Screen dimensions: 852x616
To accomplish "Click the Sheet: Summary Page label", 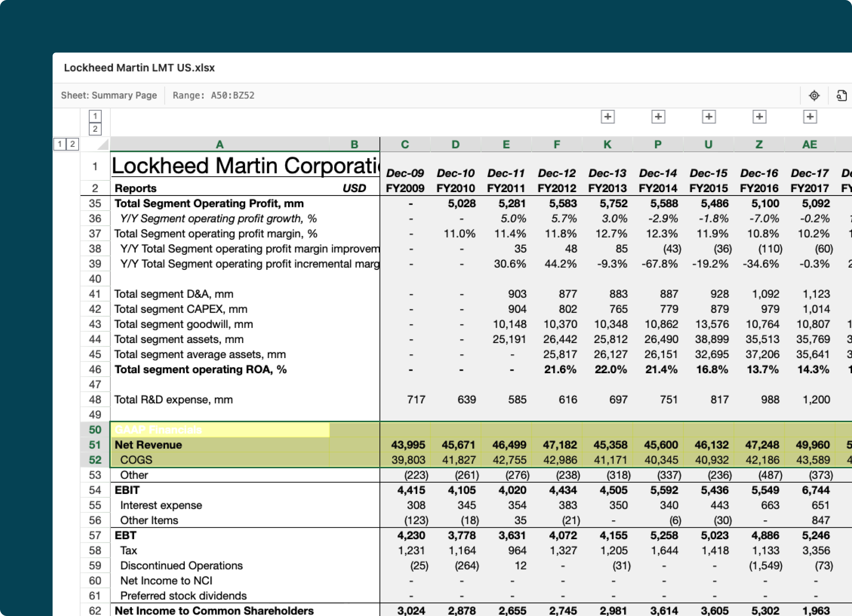I will pyautogui.click(x=109, y=95).
